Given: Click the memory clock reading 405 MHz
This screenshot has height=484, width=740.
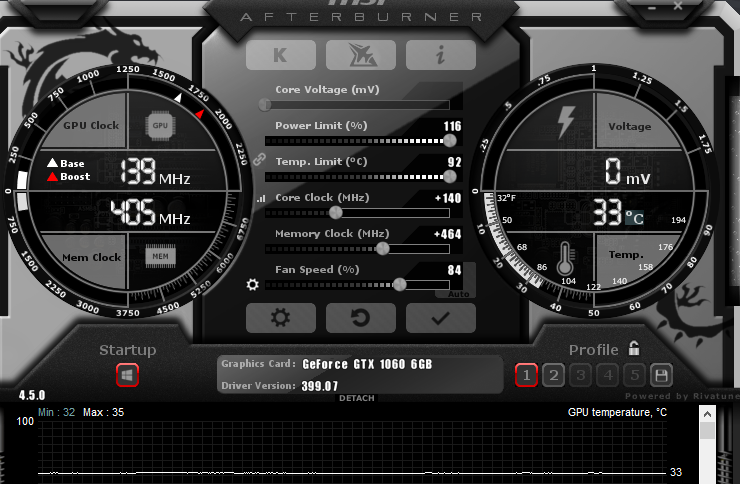Looking at the screenshot, I should 151,212.
